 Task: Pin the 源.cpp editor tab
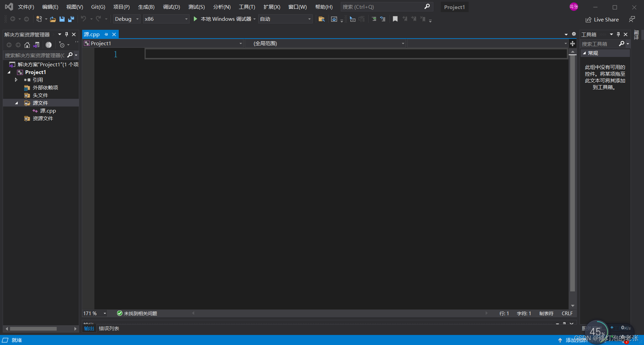coord(106,34)
